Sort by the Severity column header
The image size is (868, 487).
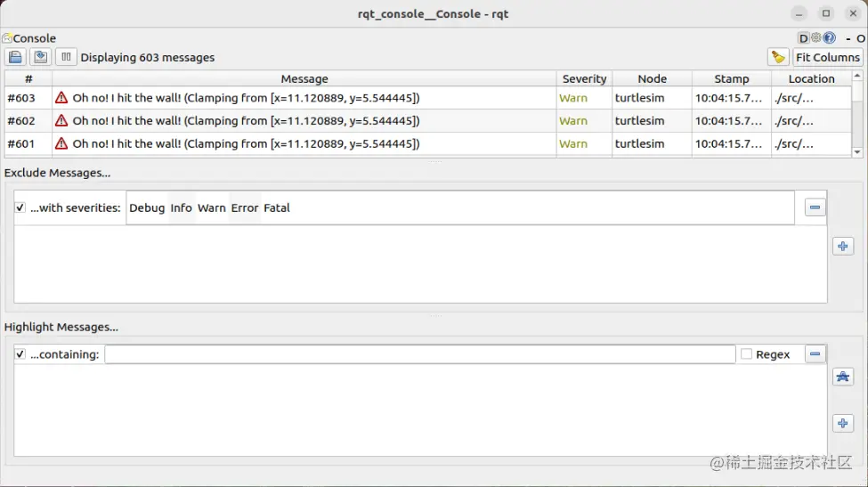[584, 78]
